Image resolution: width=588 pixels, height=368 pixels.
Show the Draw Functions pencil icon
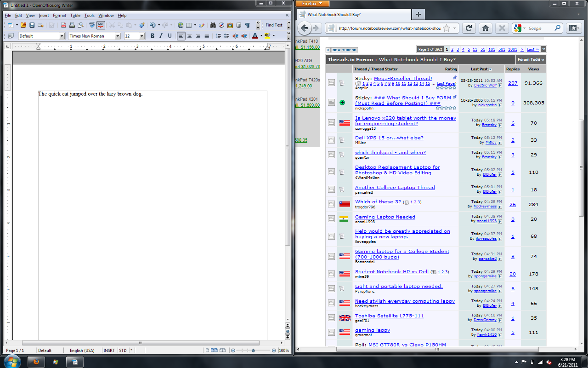(x=201, y=25)
